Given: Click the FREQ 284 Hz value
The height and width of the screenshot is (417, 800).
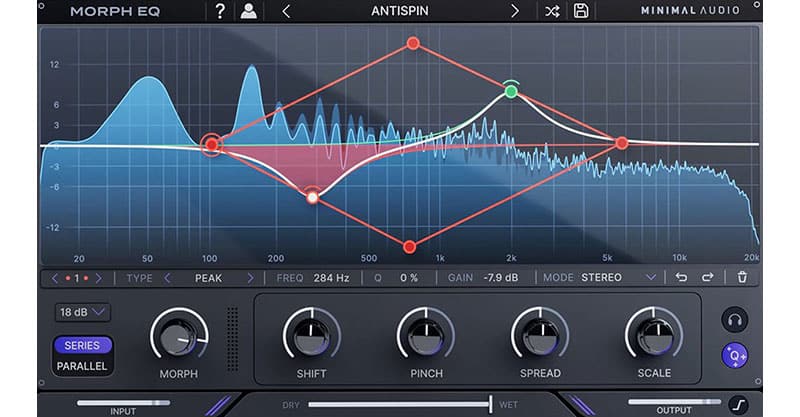Looking at the screenshot, I should point(331,278).
